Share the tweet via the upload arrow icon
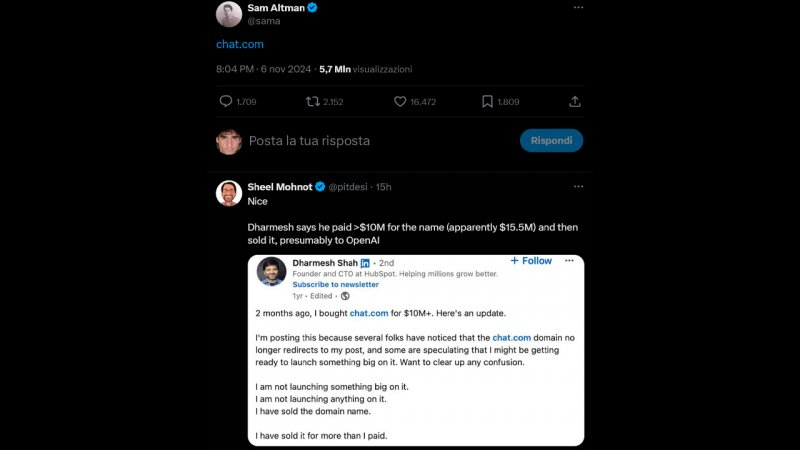 click(x=575, y=101)
